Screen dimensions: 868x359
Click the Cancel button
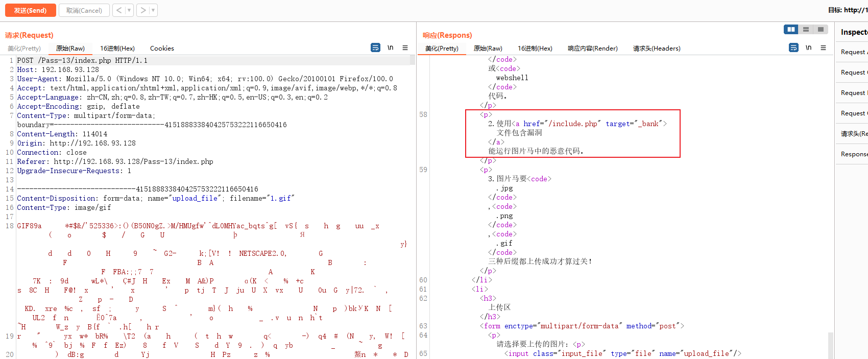pos(84,10)
